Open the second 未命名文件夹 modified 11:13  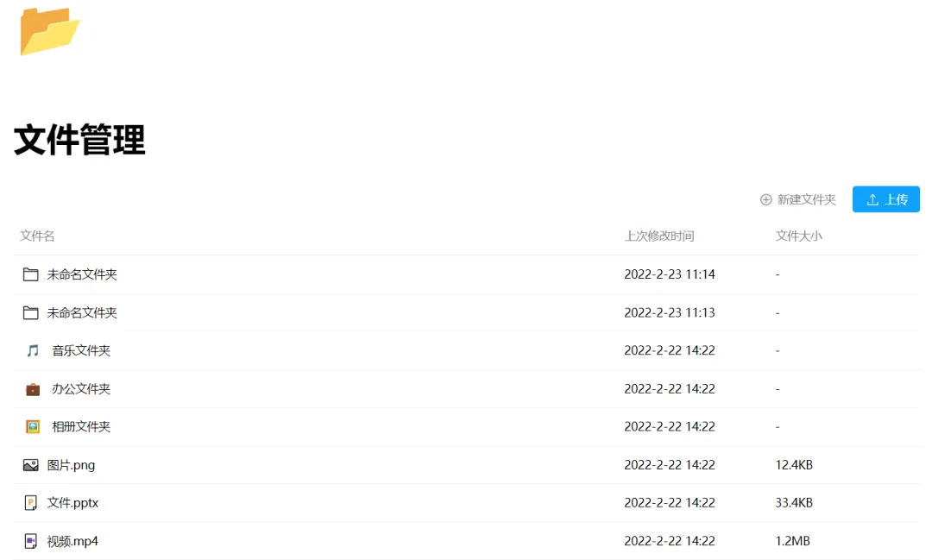click(x=82, y=312)
